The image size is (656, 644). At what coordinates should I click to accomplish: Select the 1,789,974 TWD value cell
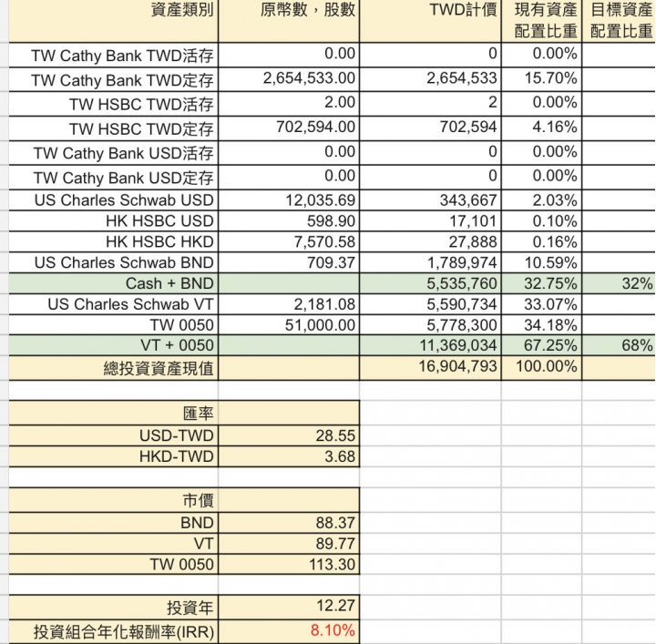point(430,262)
